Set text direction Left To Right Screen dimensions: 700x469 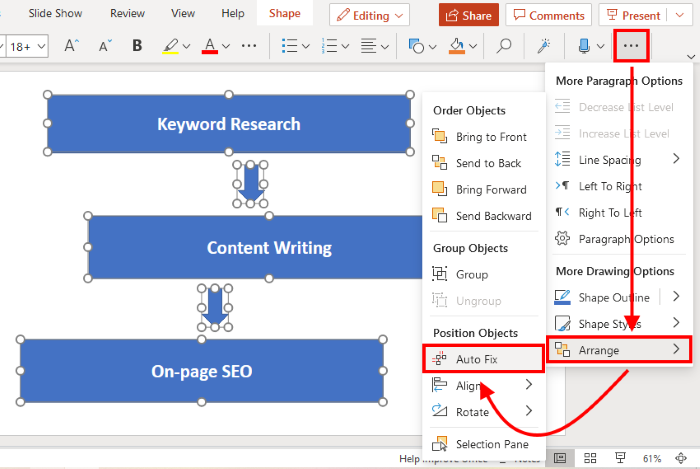coord(619,186)
